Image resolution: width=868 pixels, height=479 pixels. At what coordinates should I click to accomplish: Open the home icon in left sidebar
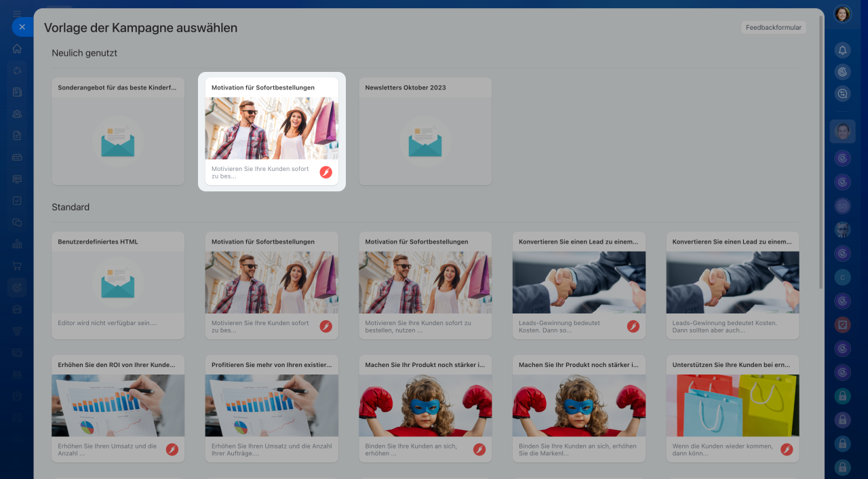click(x=17, y=49)
